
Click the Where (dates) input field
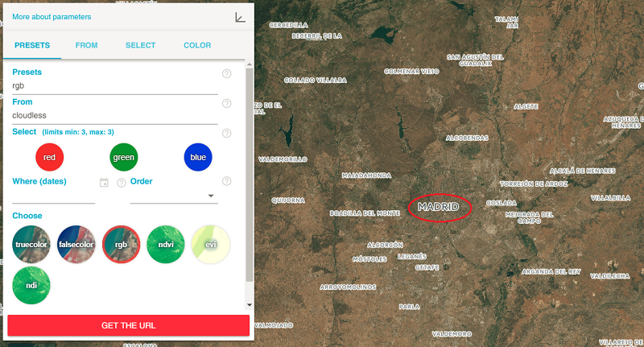click(53, 196)
